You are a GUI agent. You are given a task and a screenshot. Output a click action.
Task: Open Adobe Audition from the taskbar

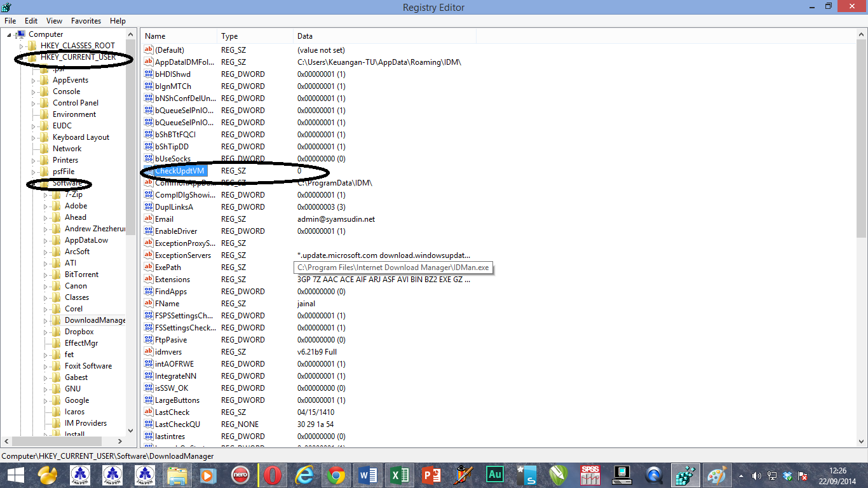(494, 475)
